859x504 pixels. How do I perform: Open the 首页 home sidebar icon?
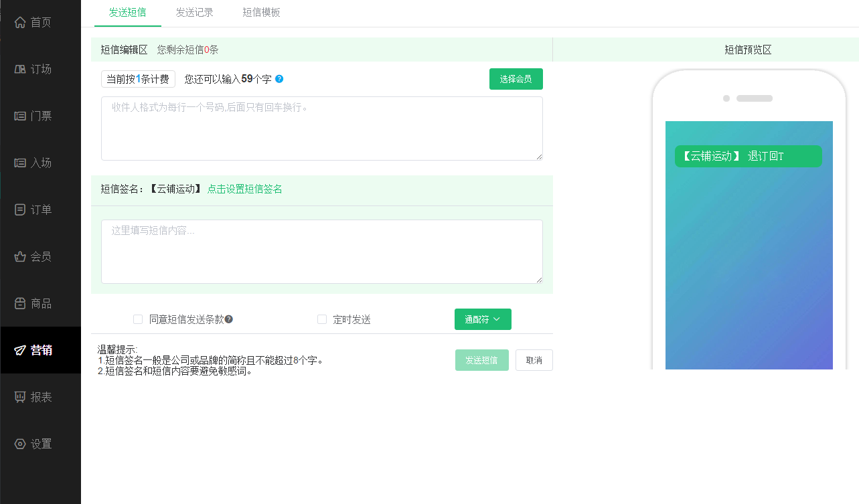[x=19, y=21]
